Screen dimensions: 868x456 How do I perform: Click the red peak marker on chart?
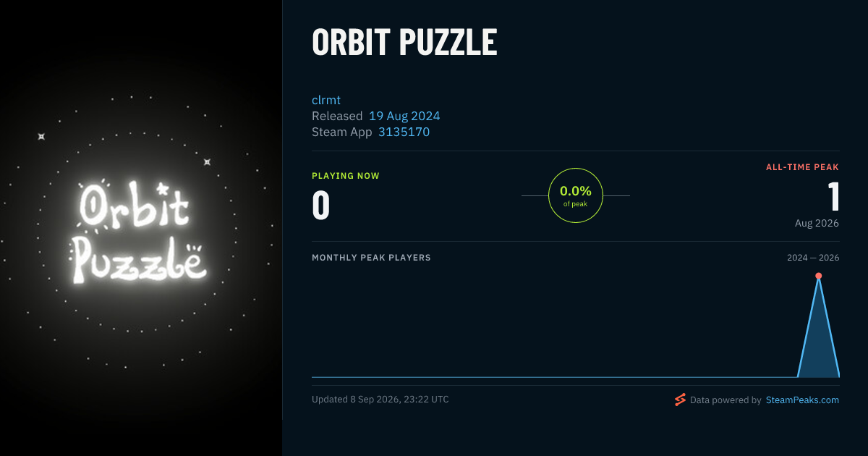(x=818, y=276)
